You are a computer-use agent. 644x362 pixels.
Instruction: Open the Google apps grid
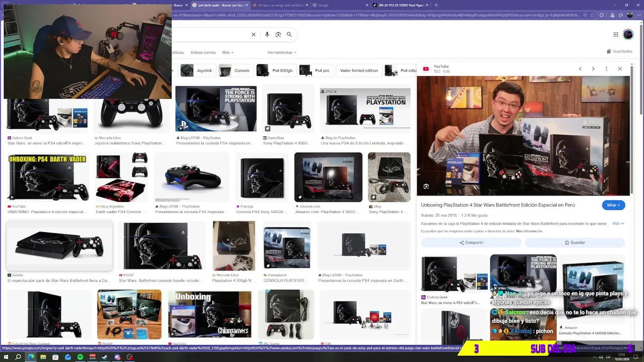point(615,35)
